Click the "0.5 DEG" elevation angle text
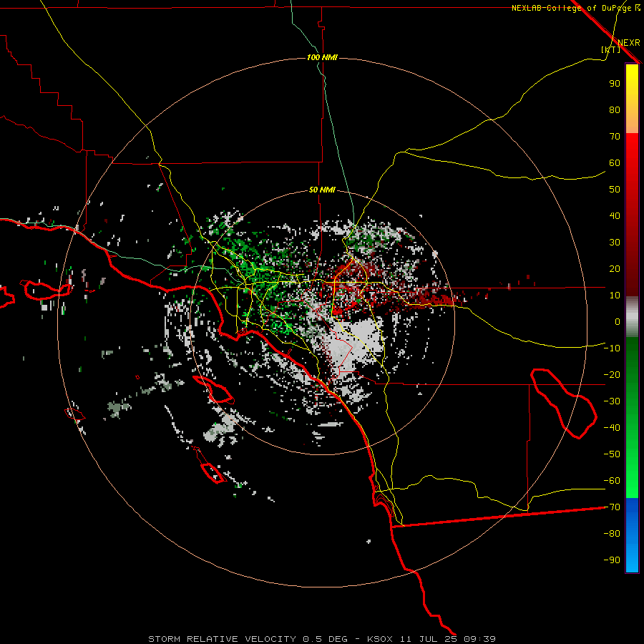644x644 pixels. (x=325, y=639)
